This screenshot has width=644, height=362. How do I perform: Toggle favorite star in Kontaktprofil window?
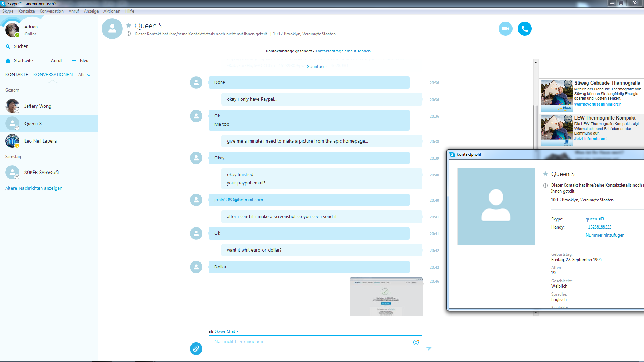(x=545, y=174)
